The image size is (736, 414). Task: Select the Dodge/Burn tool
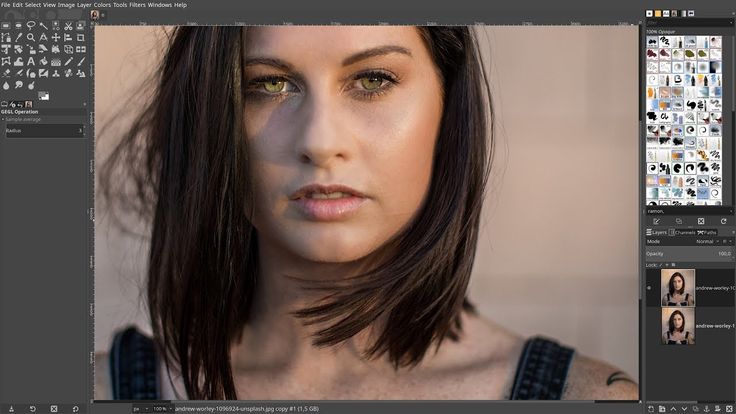(31, 85)
